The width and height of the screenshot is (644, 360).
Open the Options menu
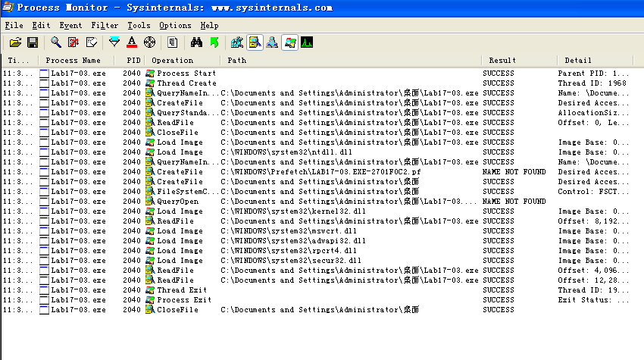coord(175,26)
